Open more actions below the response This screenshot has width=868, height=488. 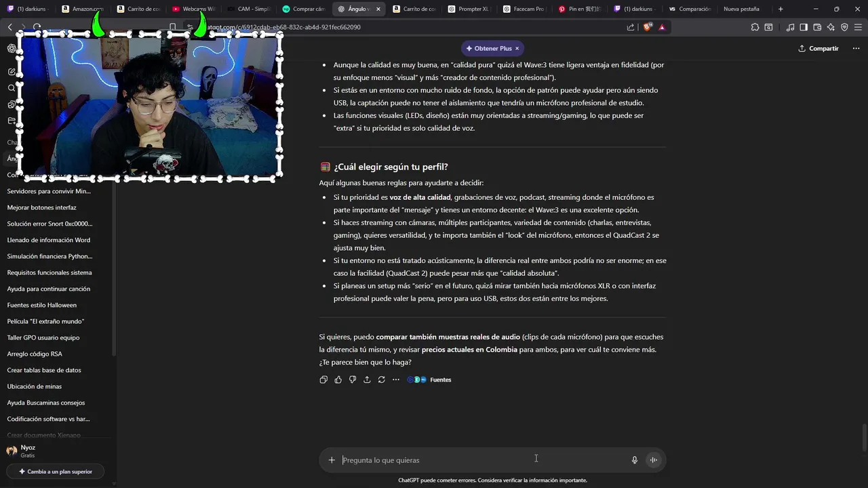[x=396, y=380]
